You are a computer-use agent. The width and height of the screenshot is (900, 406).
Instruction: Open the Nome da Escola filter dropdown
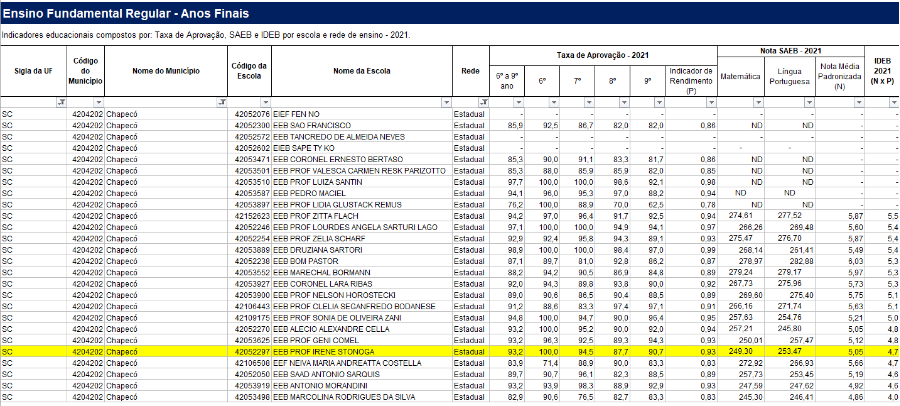(x=447, y=102)
